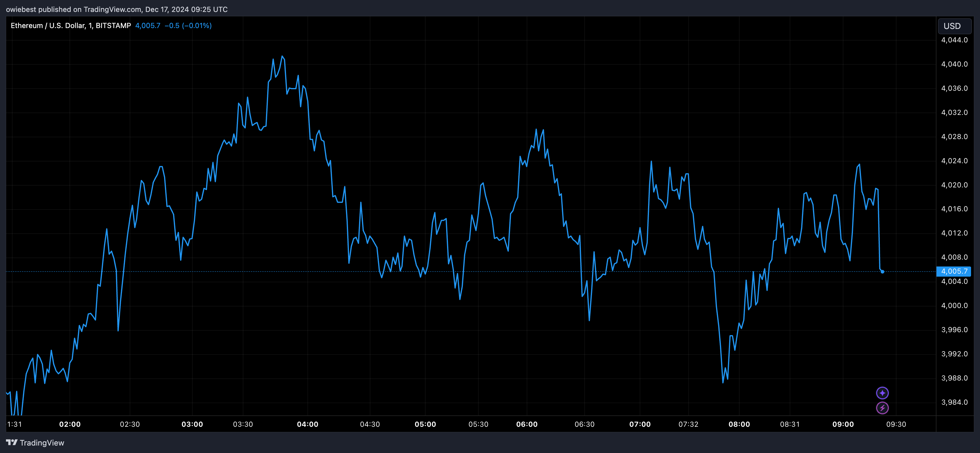The image size is (980, 453).
Task: Select the 07:32 time axis label
Action: point(689,424)
